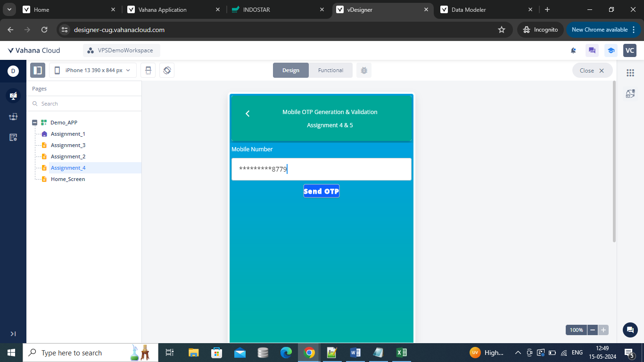This screenshot has width=644, height=362.
Task: Select Home_Screen page in tree
Action: click(x=68, y=179)
